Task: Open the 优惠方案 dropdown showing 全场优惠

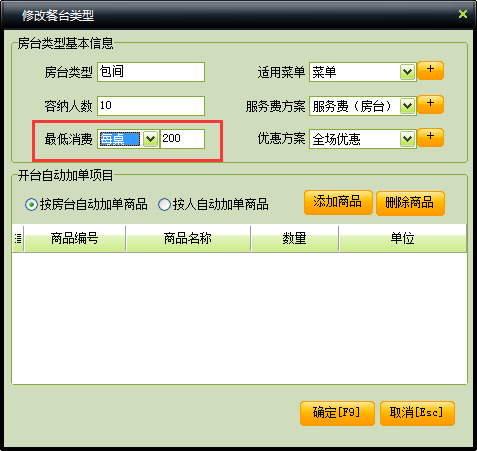Action: click(407, 139)
